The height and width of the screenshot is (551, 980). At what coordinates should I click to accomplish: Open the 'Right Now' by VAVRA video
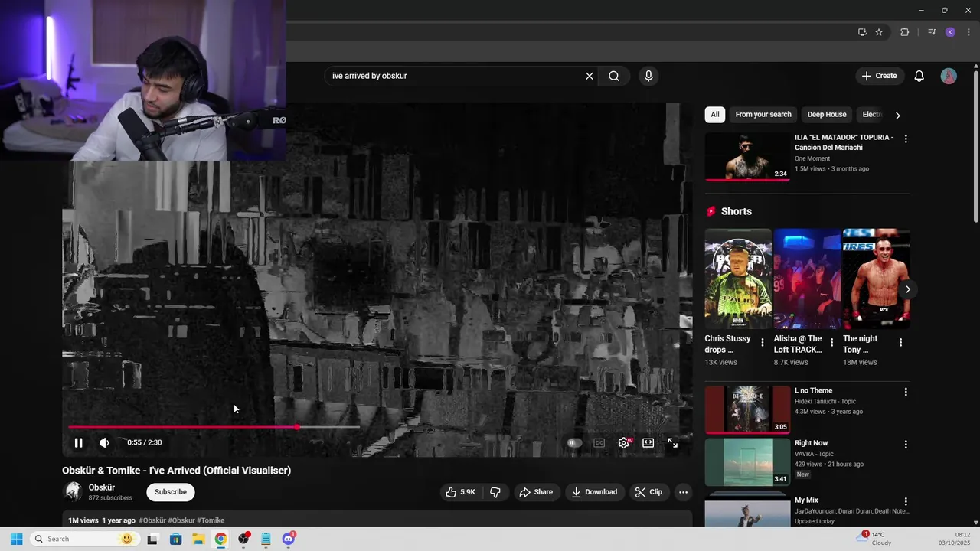coord(747,462)
